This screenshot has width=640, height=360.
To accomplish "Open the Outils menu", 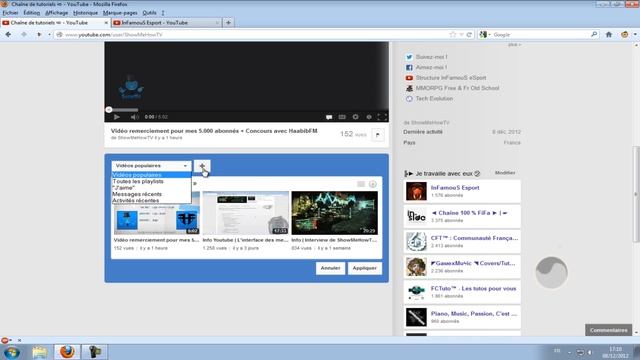I will (149, 13).
